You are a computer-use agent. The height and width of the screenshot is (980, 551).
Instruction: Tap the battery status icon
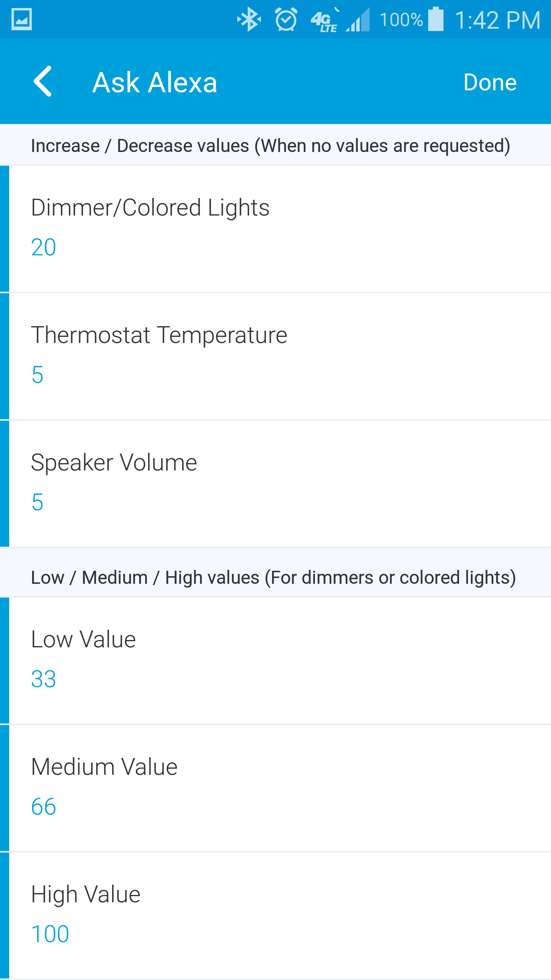[x=436, y=19]
